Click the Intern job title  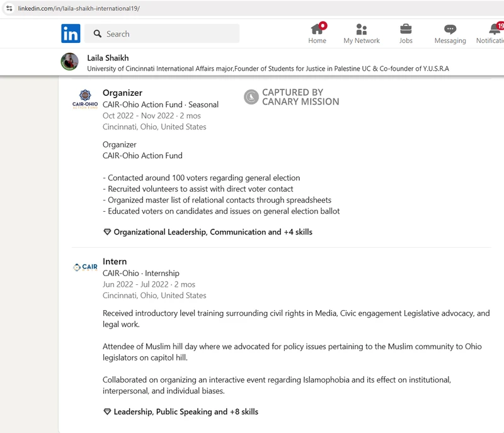tap(115, 262)
